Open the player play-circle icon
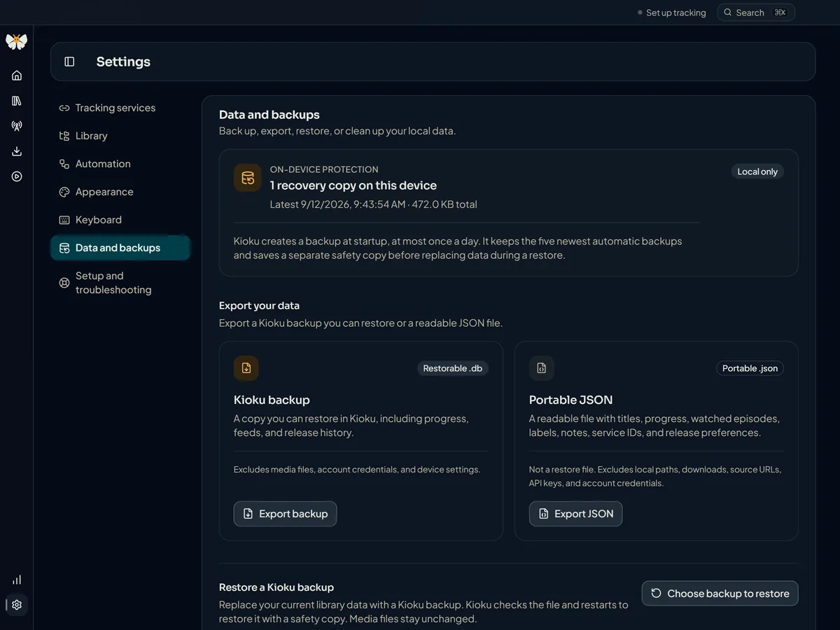This screenshot has height=630, width=840. tap(17, 176)
